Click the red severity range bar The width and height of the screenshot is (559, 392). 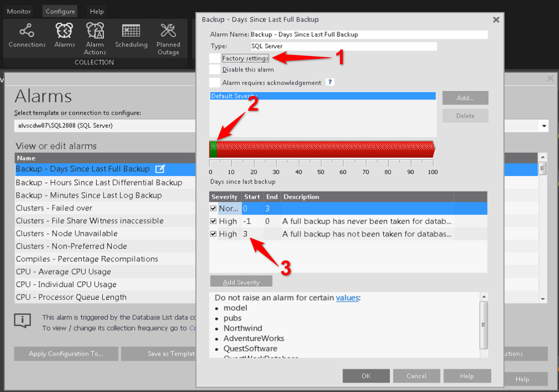(325, 150)
